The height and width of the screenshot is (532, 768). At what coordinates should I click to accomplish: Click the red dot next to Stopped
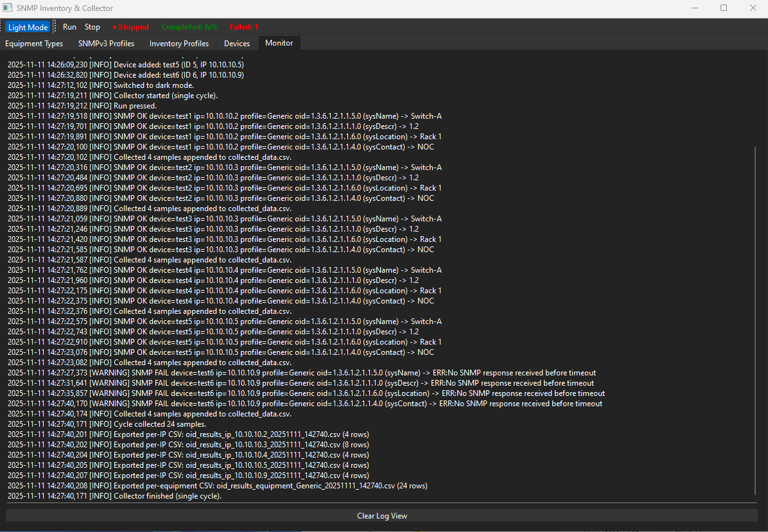[x=113, y=27]
